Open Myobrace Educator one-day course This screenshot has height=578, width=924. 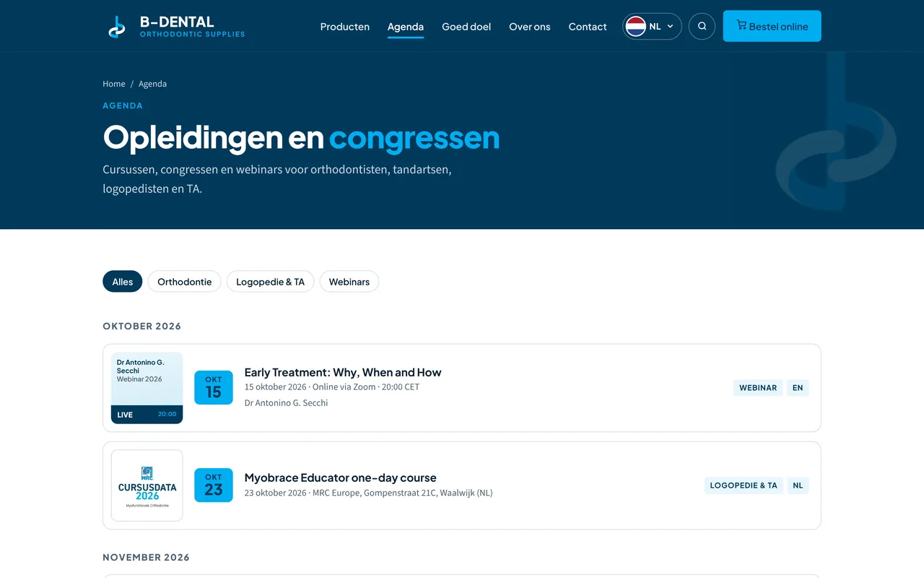tap(341, 478)
